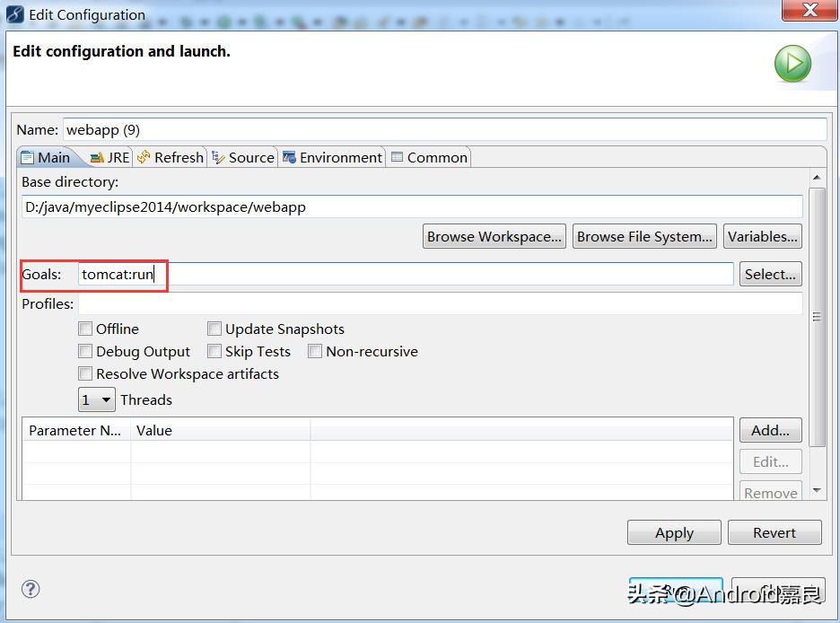
Task: Open the Common tab
Action: pos(429,157)
